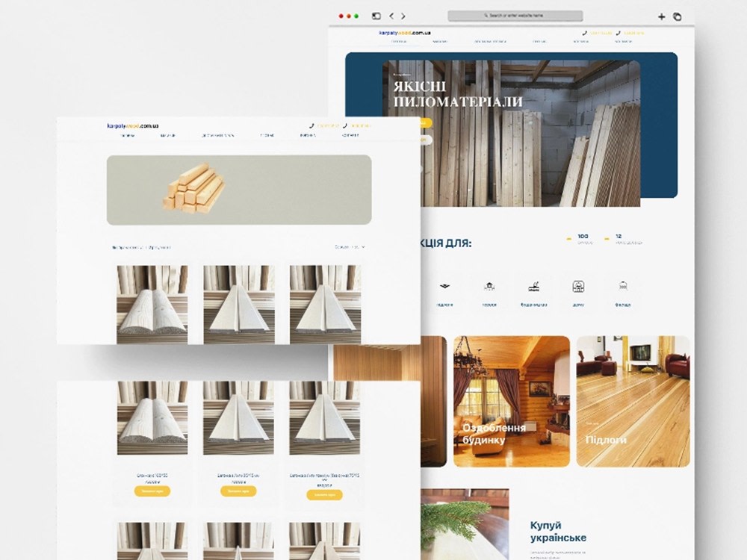The height and width of the screenshot is (560, 747).
Task: Click the first phone handset icon in the browser window's header
Action: [x=585, y=33]
